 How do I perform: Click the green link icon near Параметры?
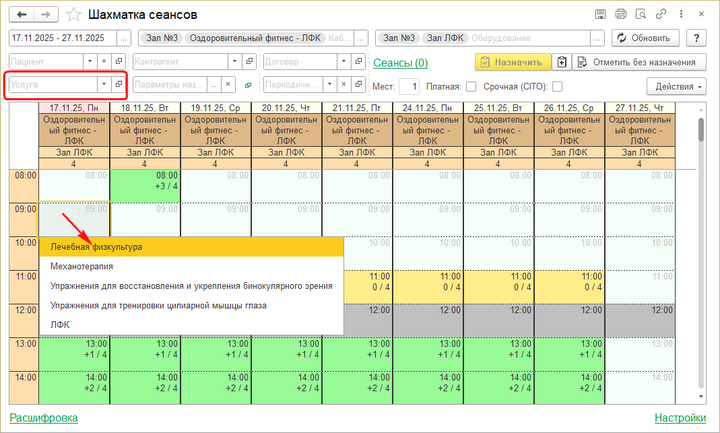coord(247,85)
